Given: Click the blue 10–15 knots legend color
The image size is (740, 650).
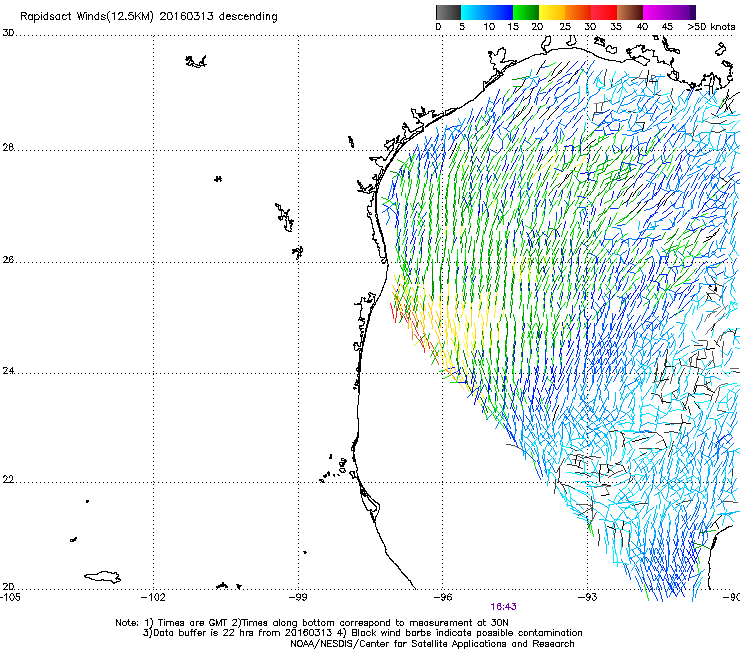Looking at the screenshot, I should (500, 12).
